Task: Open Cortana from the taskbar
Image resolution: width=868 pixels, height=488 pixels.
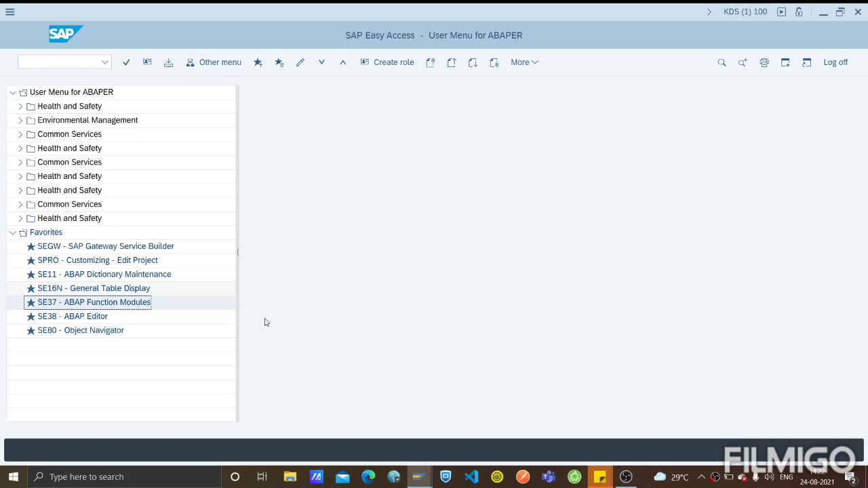Action: [235, 476]
